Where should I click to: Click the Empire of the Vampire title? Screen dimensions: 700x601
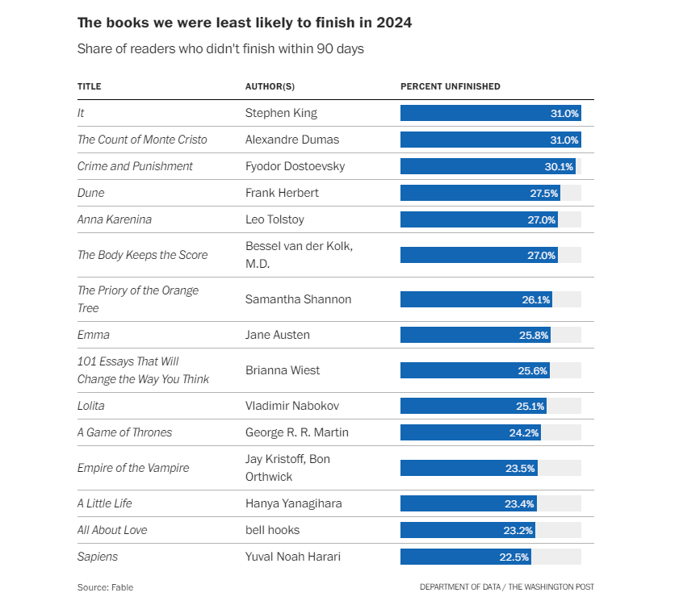tap(133, 468)
